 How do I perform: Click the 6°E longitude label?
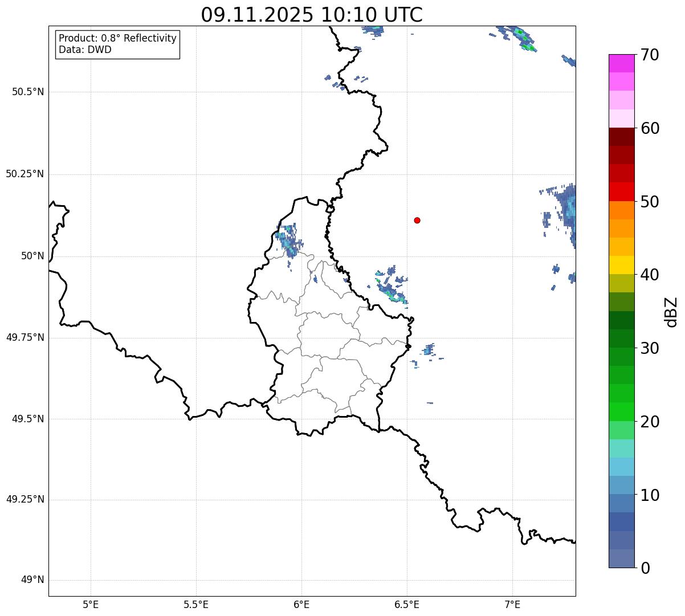(x=301, y=605)
